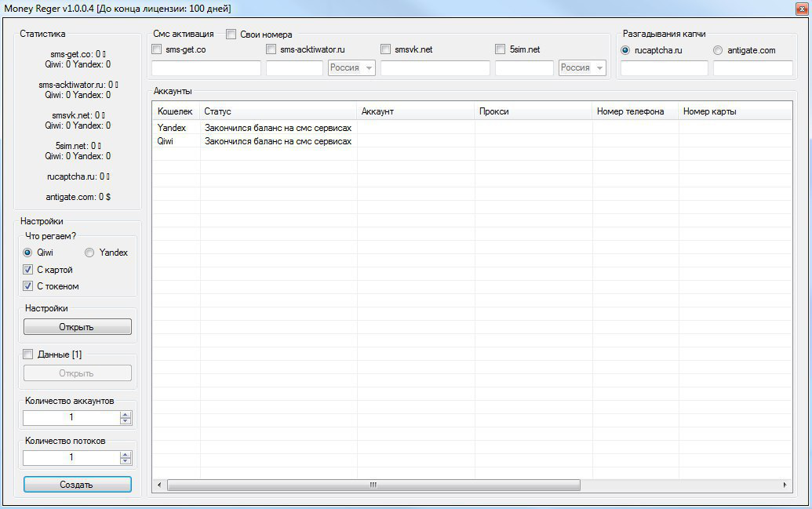Click the 'Номер телефона' column header
The image size is (812, 509).
pyautogui.click(x=635, y=111)
